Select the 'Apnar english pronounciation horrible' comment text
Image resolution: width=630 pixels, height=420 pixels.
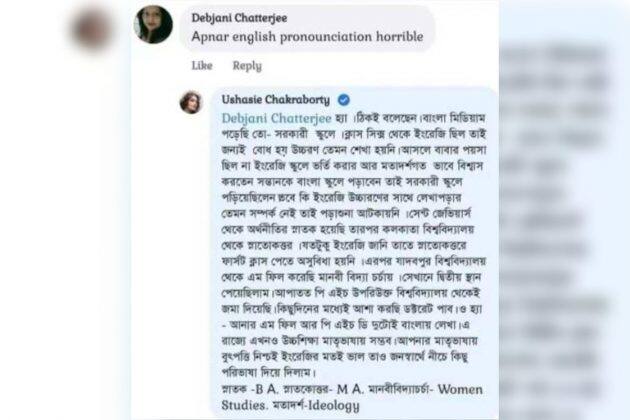pyautogui.click(x=307, y=37)
